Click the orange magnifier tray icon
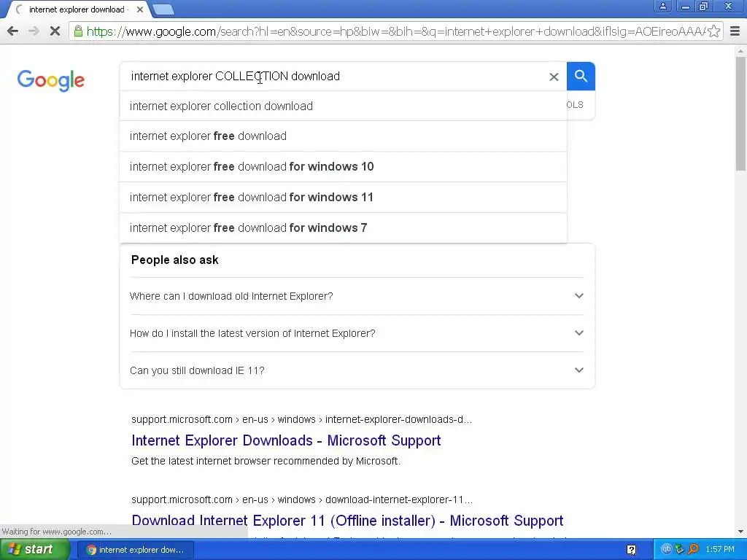Viewport: 747px width, 560px height. point(693,549)
